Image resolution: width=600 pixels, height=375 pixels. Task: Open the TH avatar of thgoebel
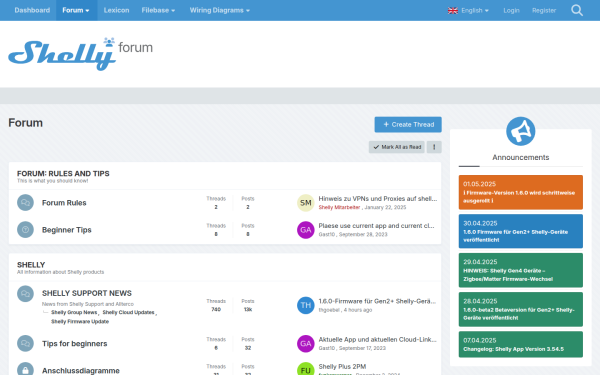305,305
